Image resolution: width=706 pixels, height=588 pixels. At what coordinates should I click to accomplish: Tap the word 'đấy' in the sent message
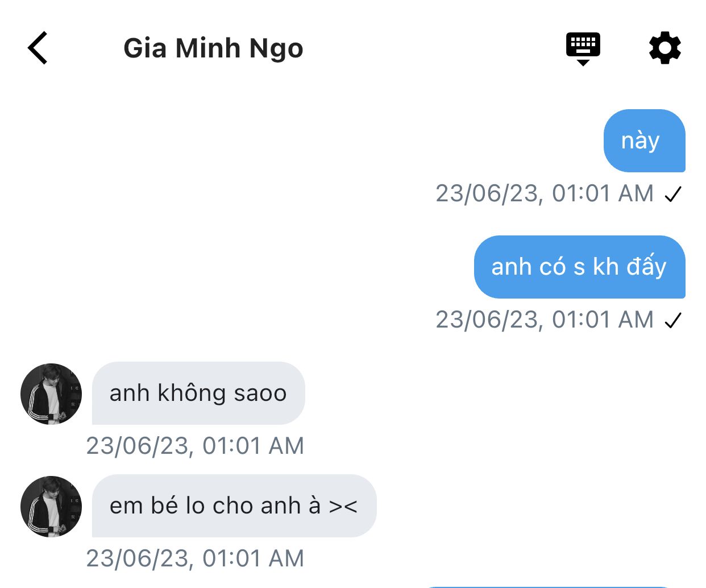coord(646,267)
